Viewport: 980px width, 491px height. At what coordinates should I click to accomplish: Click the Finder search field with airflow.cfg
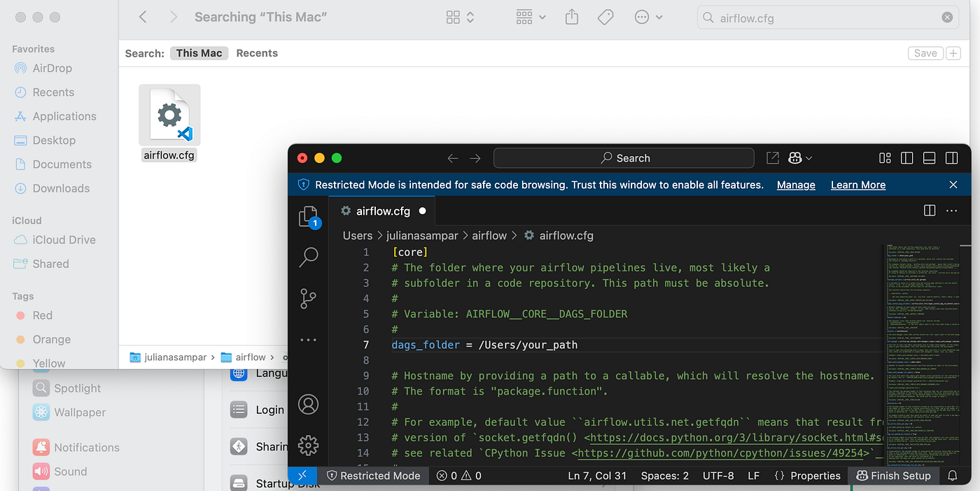pyautogui.click(x=827, y=18)
